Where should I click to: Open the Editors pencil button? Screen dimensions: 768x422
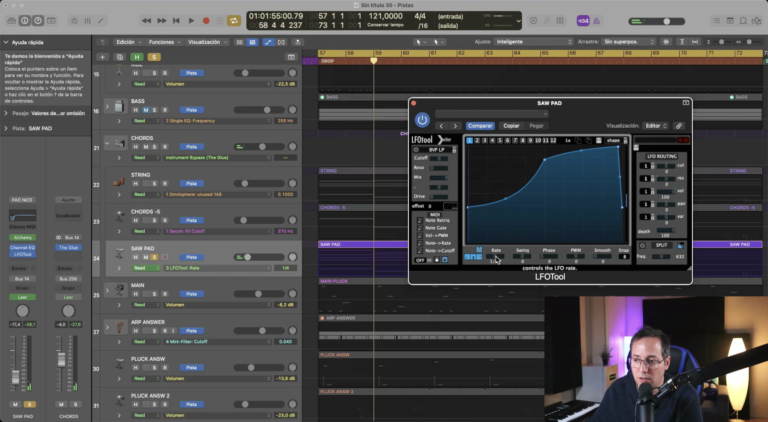pyautogui.click(x=101, y=21)
